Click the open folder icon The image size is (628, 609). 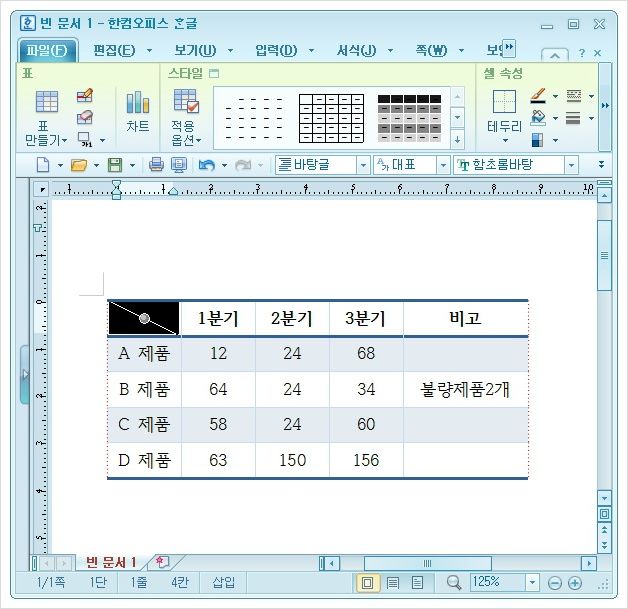click(78, 165)
